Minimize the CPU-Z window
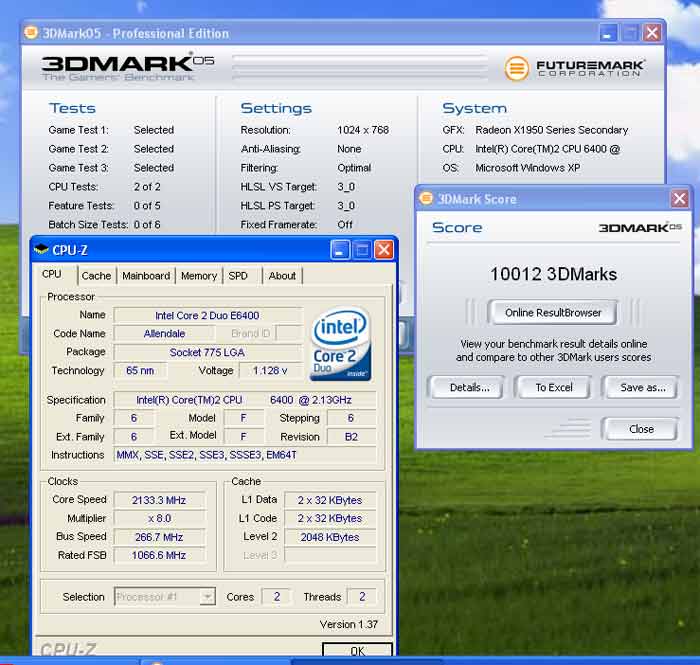 [x=340, y=250]
